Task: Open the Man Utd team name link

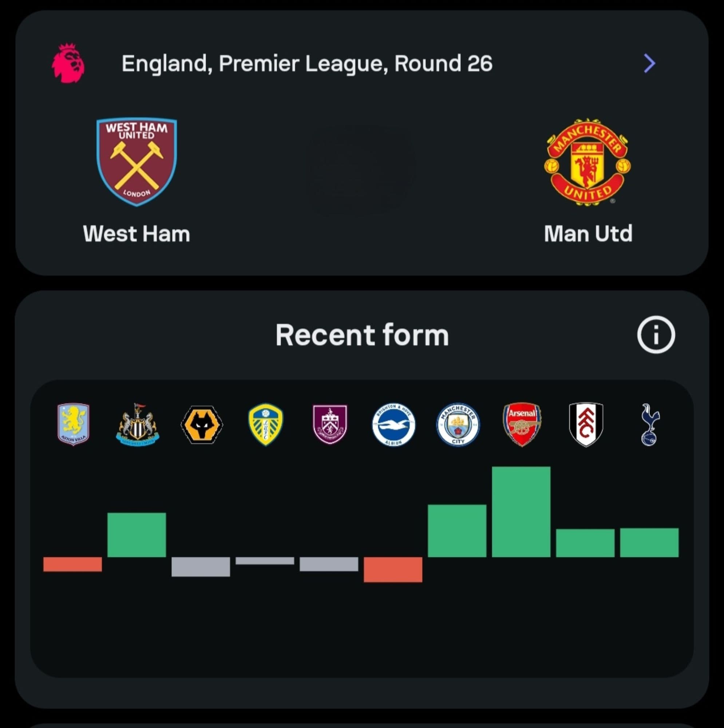Action: pyautogui.click(x=588, y=234)
